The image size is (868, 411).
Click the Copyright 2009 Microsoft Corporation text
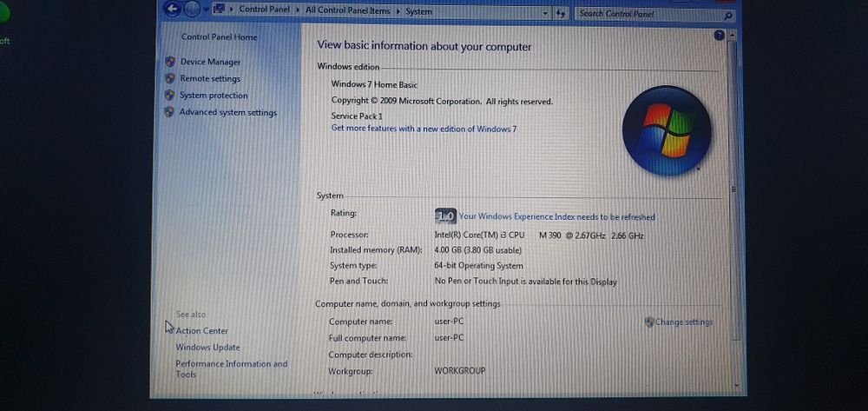(442, 102)
